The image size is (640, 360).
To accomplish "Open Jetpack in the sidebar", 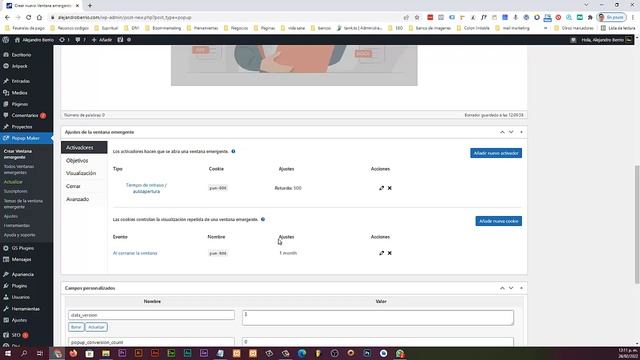I will point(20,66).
